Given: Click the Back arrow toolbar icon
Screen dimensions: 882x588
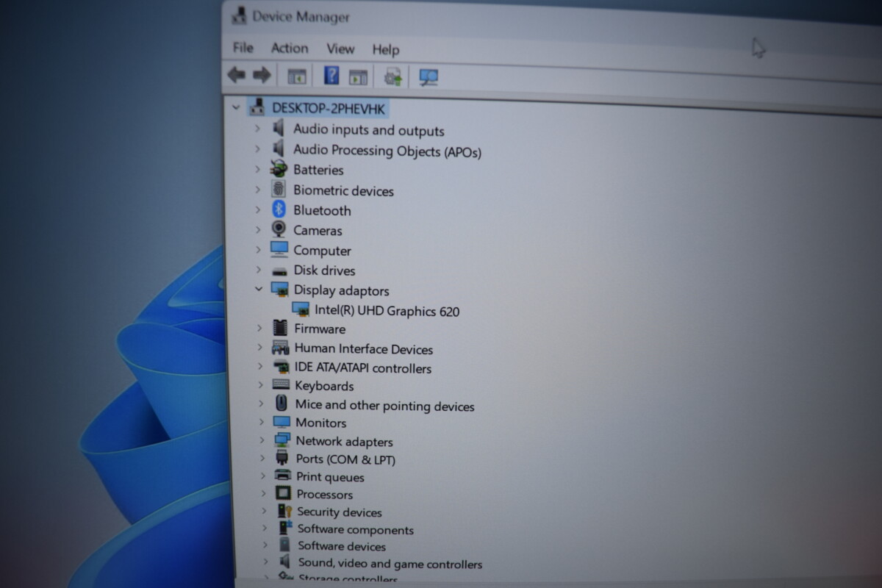Looking at the screenshot, I should 236,74.
